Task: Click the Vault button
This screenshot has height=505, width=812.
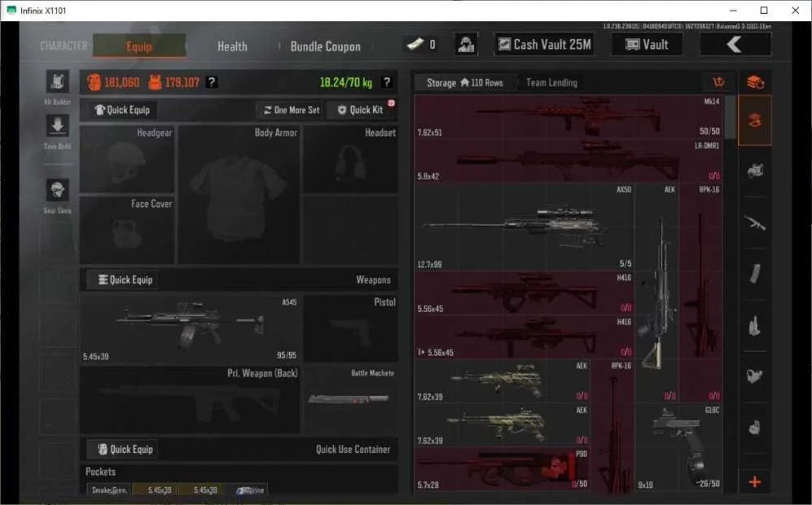Action: coord(647,45)
